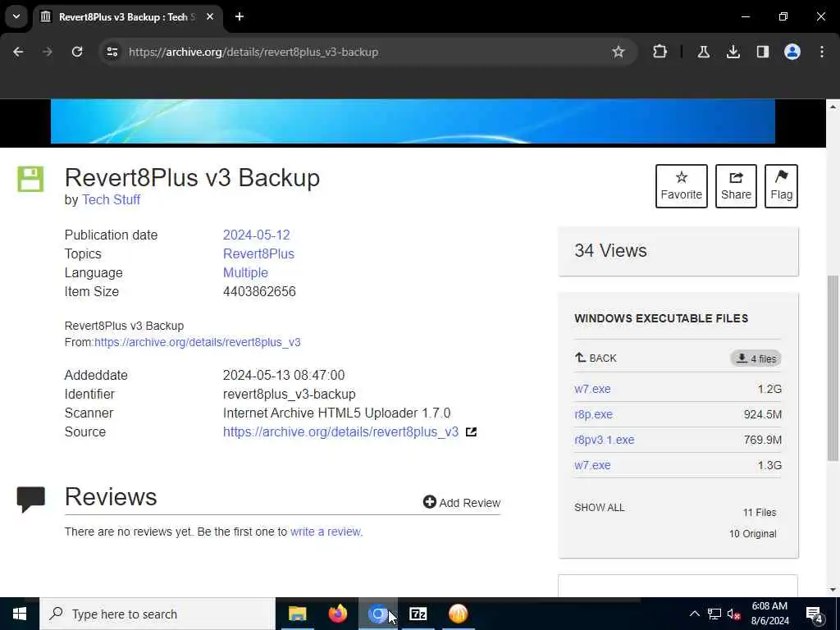The width and height of the screenshot is (840, 630).
Task: Click the scrollbar down arrow
Action: (833, 590)
